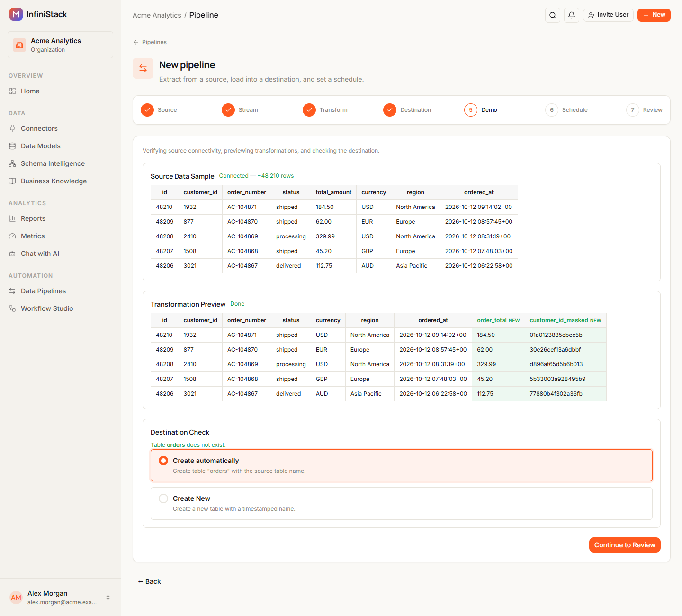Click the Metrics gauge icon
Viewport: 682px width, 616px height.
point(12,236)
